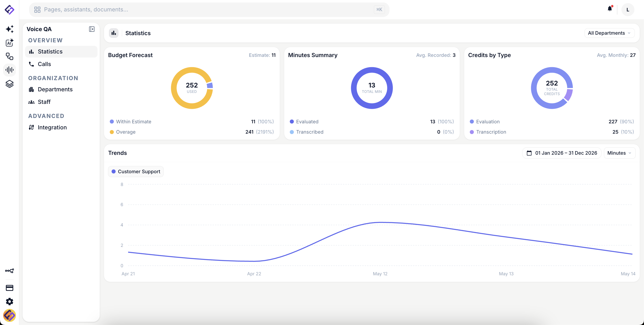Open the stacked layers icon in the left rail
The image size is (644, 325).
[x=9, y=83]
